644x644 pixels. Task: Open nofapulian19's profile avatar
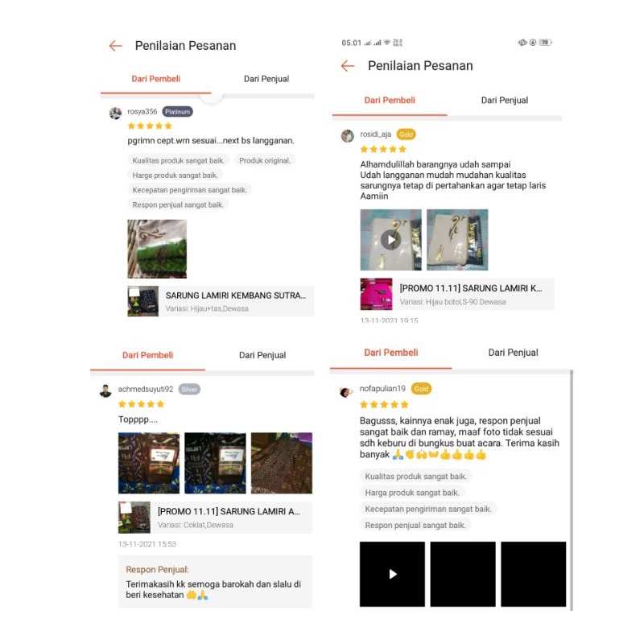[x=345, y=391]
